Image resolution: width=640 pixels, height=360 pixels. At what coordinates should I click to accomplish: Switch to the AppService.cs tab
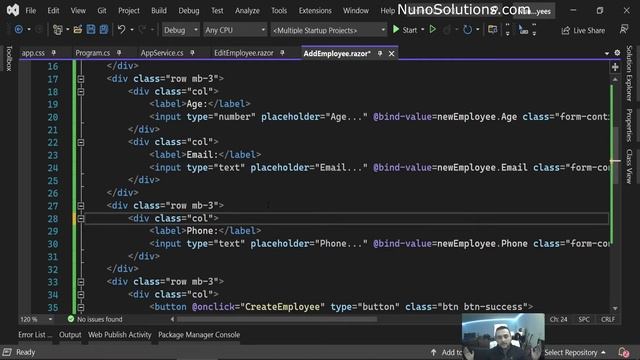click(x=162, y=53)
